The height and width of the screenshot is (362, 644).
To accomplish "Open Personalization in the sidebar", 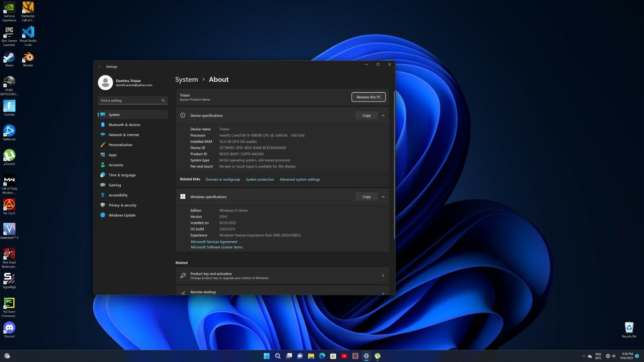I will [x=132, y=145].
